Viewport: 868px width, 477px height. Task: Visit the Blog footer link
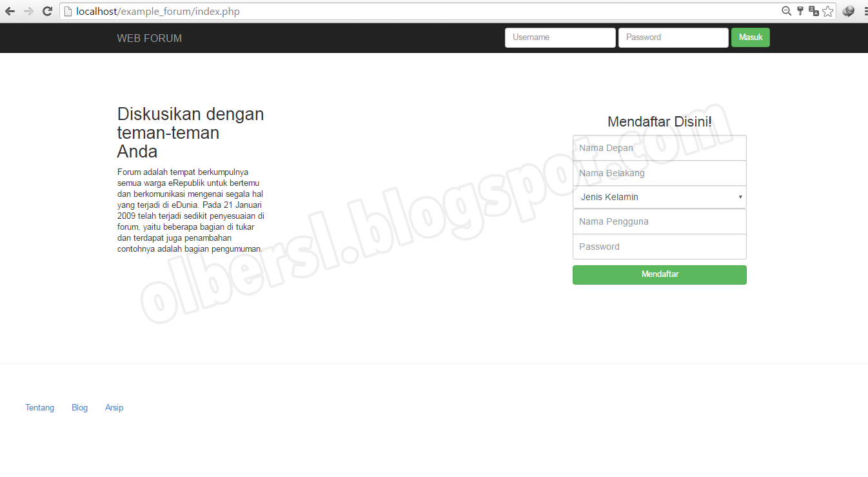pyautogui.click(x=79, y=407)
